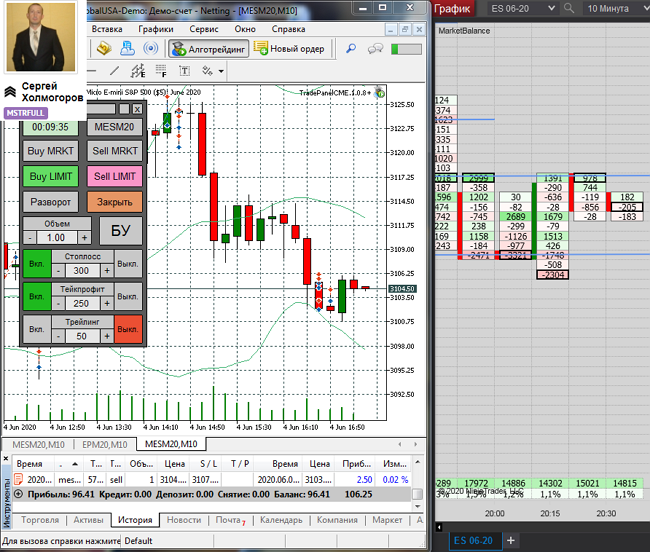Open the Календарь tab
The height and width of the screenshot is (552, 650).
(x=281, y=520)
